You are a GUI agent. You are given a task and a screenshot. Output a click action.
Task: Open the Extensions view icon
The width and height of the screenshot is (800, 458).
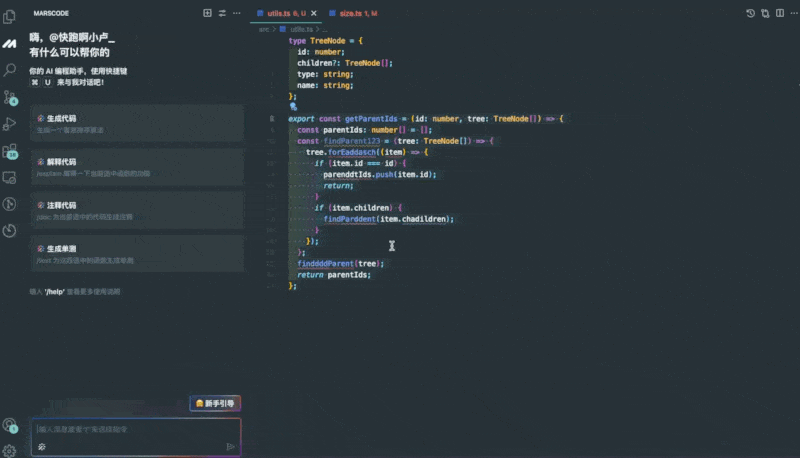pyautogui.click(x=10, y=151)
